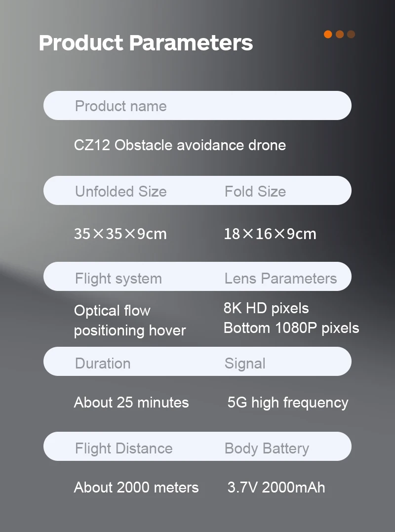Click the 3.7V 2000mAh battery value
395x532 pixels.
click(276, 488)
